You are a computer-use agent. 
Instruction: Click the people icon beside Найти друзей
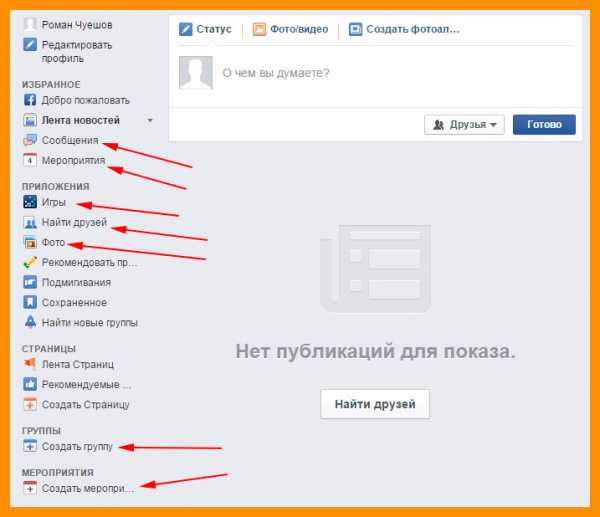tap(30, 222)
